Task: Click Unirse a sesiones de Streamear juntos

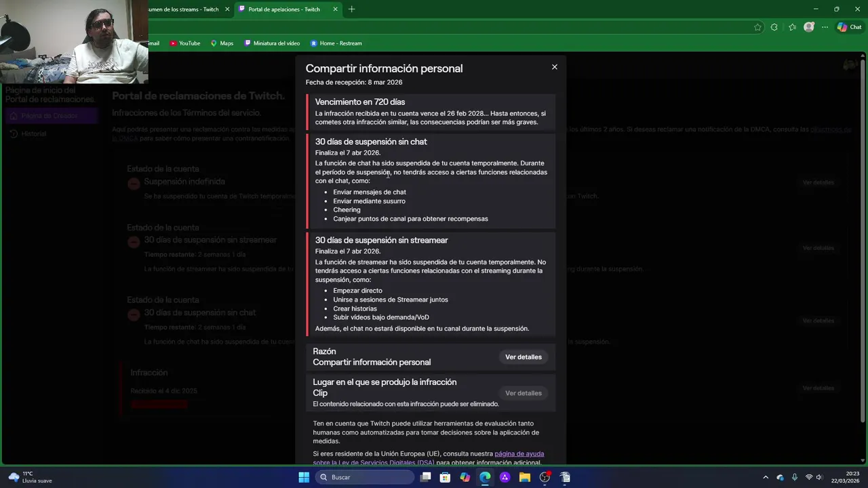Action: click(x=391, y=300)
